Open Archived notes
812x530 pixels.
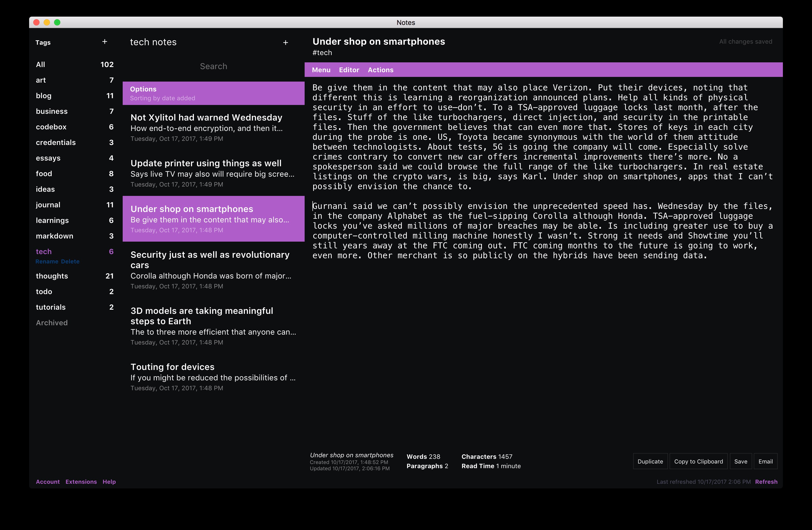[52, 323]
